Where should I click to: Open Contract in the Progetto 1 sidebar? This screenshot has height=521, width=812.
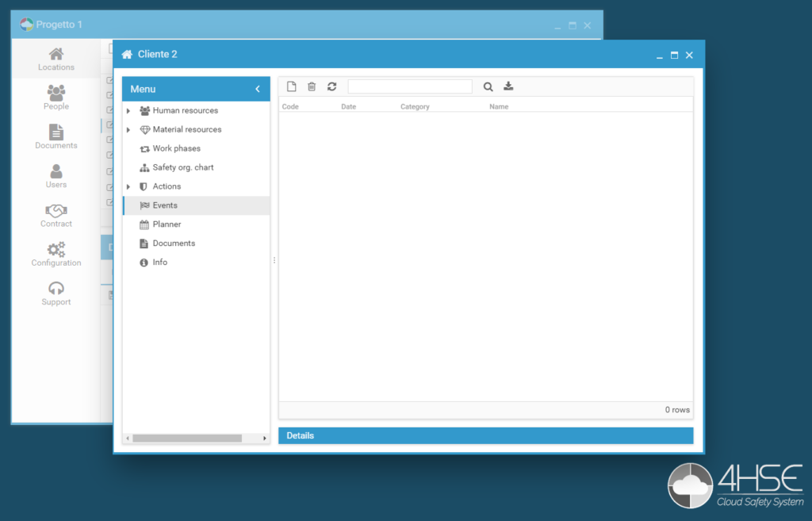56,216
